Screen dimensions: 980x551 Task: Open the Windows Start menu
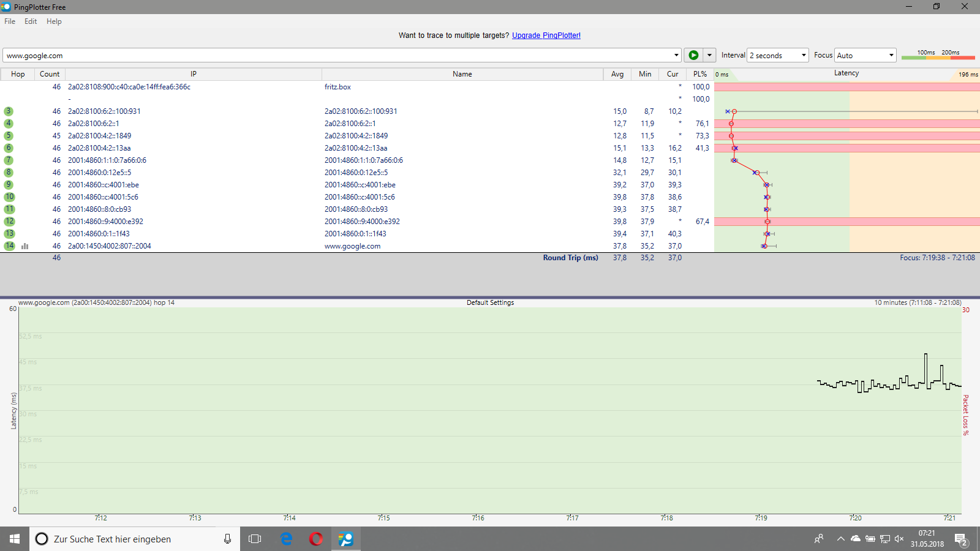click(15, 539)
